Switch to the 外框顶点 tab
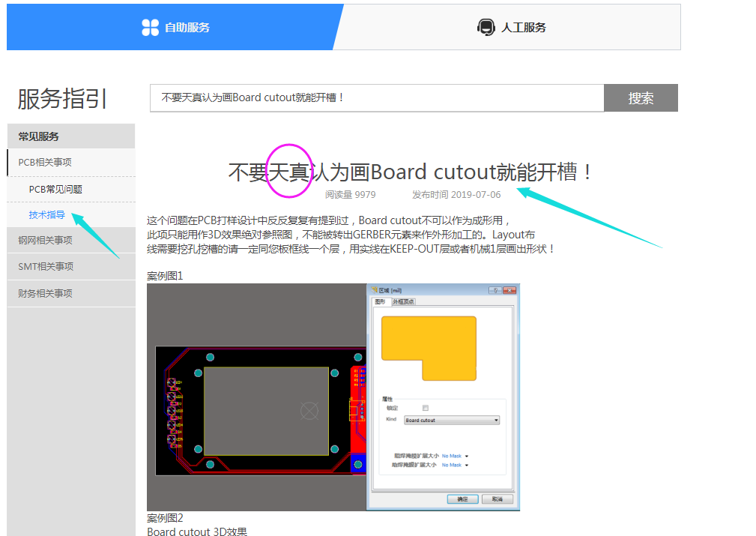The image size is (756, 536). pos(403,302)
